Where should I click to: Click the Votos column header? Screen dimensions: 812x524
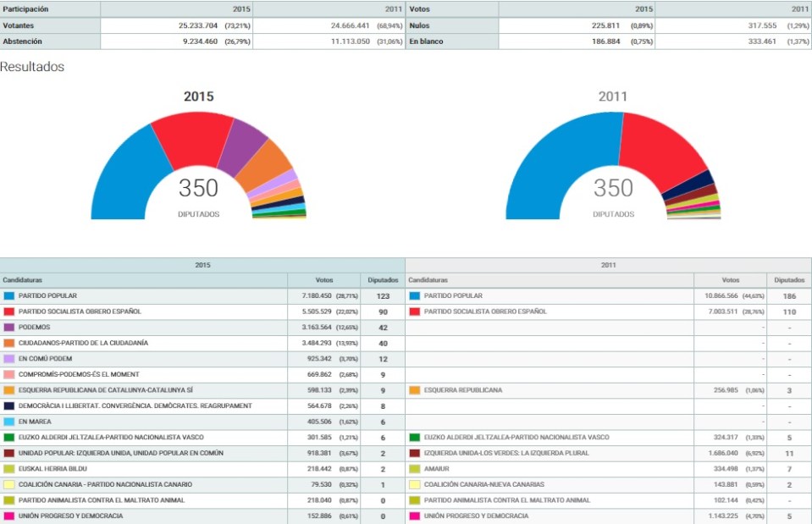[x=323, y=278]
